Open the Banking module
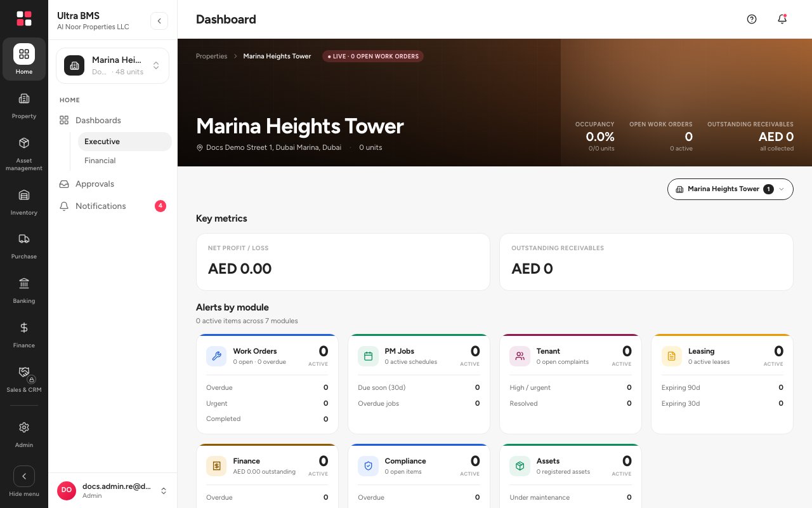The height and width of the screenshot is (508, 812). [24, 290]
